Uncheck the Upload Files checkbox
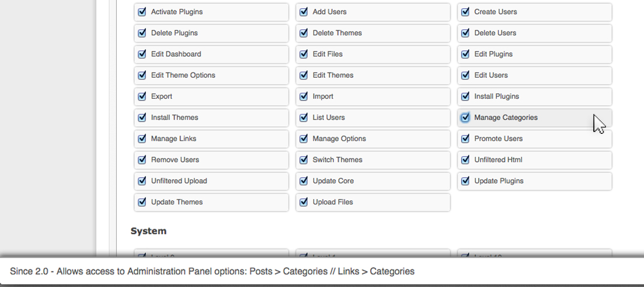Viewport: 644px width, 287px height. coord(304,202)
